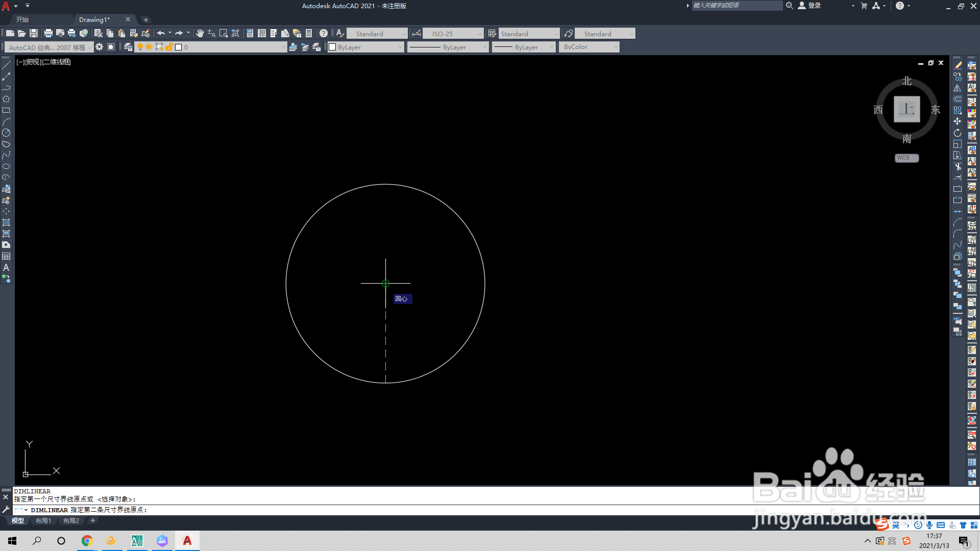Activate the Pan hand tool

point(200,33)
